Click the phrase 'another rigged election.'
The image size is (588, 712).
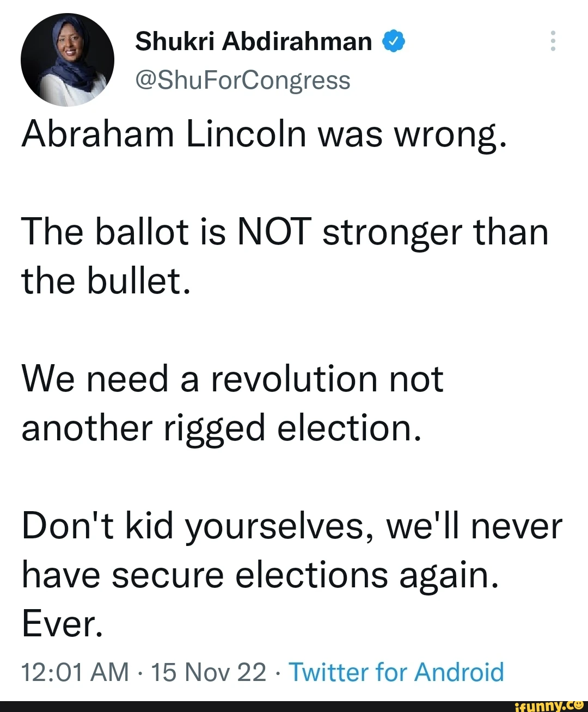click(x=222, y=428)
